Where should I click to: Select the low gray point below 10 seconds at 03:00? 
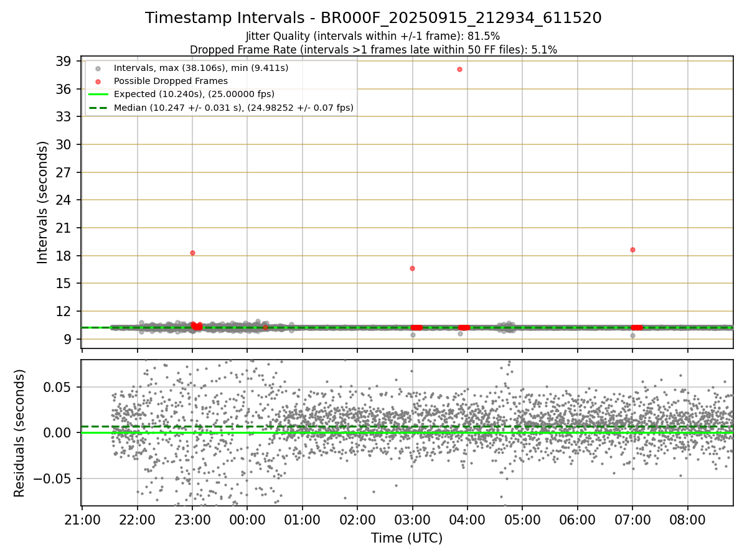[413, 335]
